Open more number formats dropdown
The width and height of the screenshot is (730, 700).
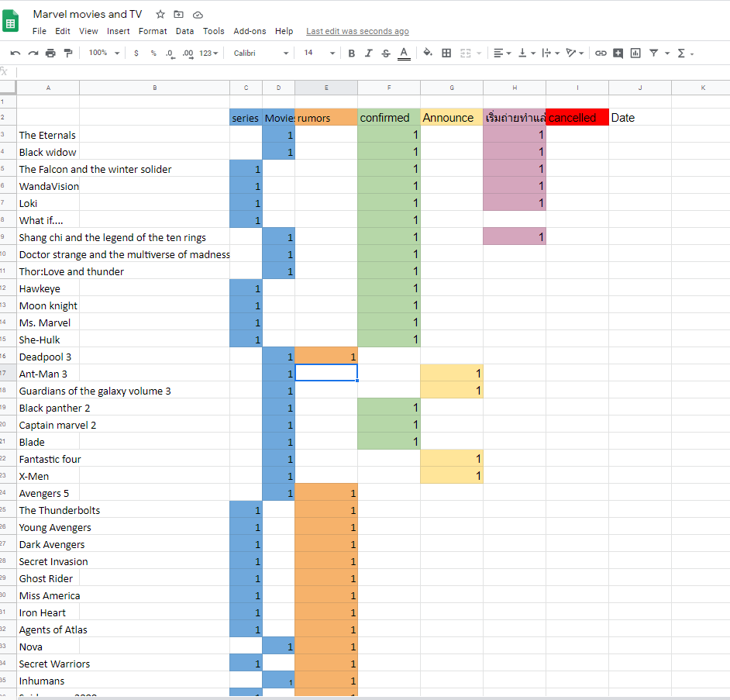(208, 53)
